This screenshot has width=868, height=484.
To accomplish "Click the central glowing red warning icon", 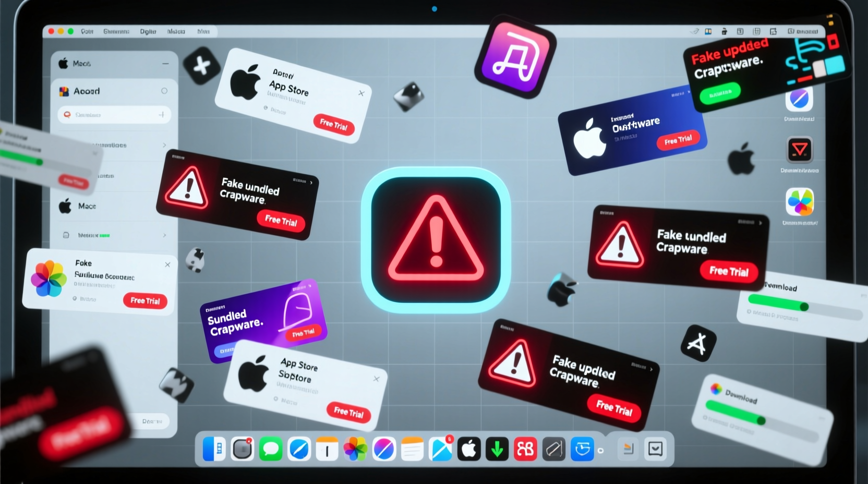I will click(436, 240).
